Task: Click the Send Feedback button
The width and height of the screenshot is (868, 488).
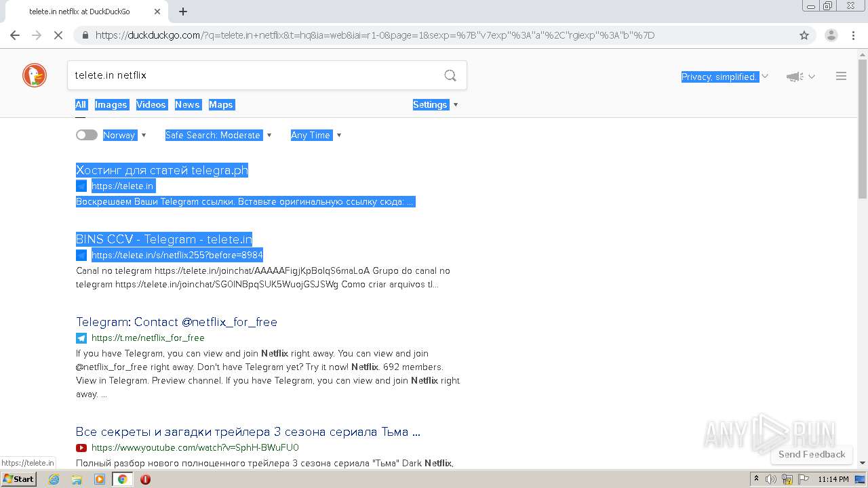Action: pyautogui.click(x=812, y=455)
